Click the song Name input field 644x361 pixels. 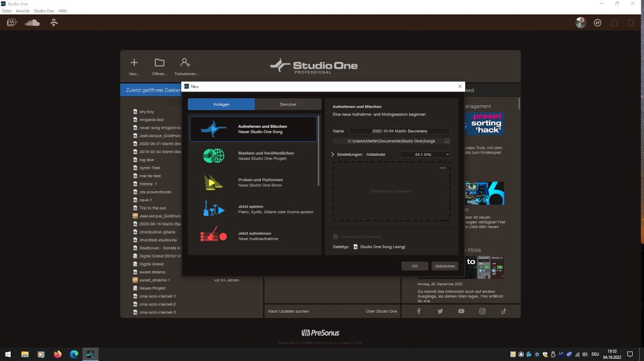[x=399, y=131]
